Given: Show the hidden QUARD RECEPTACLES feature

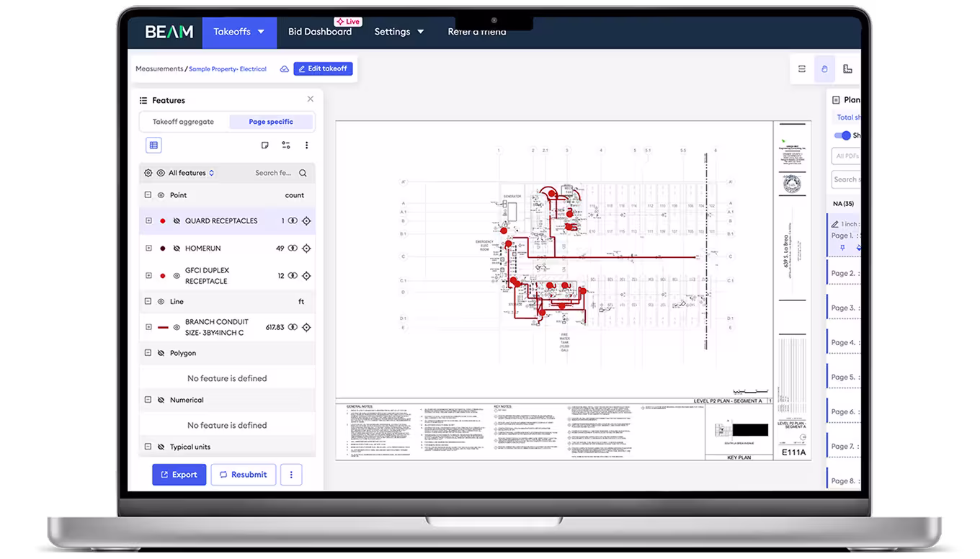Looking at the screenshot, I should [x=177, y=221].
